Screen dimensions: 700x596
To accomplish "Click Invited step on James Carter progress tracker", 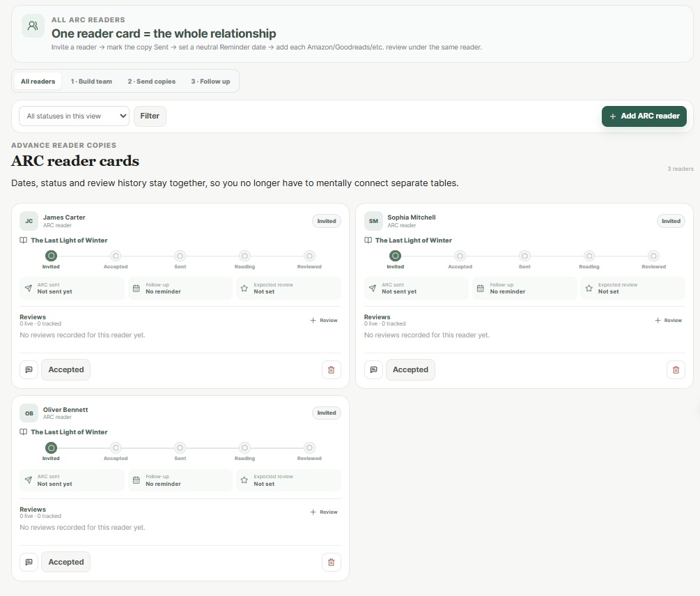I will pyautogui.click(x=52, y=256).
